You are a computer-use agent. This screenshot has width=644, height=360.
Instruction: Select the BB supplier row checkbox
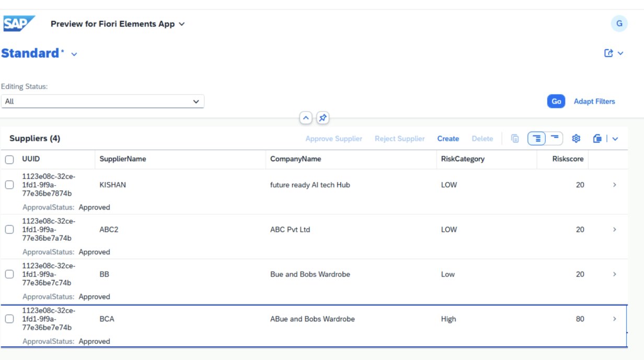tap(9, 274)
